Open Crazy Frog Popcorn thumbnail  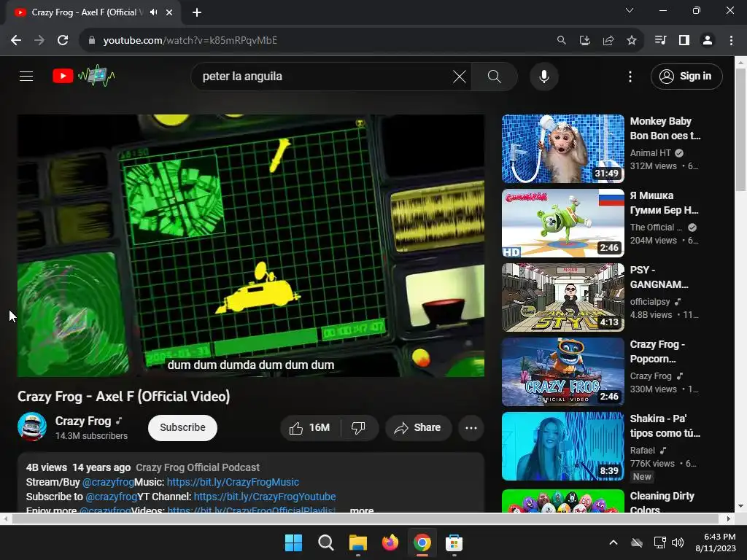tap(562, 371)
